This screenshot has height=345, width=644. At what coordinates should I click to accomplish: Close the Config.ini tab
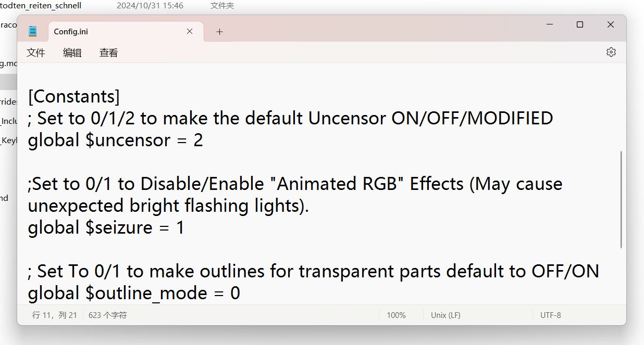tap(190, 31)
